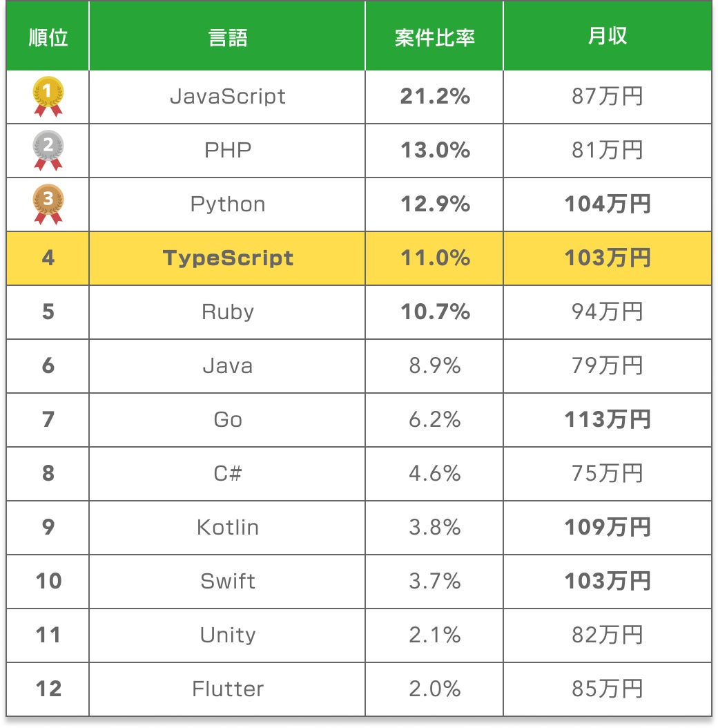Select the JavaScript language cell
The width and height of the screenshot is (718, 728).
coord(227,96)
